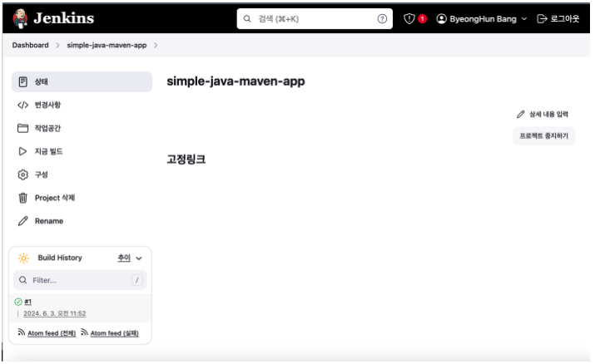Open the 추이 trend link
Viewport: 595px width, 364px height.
point(124,258)
